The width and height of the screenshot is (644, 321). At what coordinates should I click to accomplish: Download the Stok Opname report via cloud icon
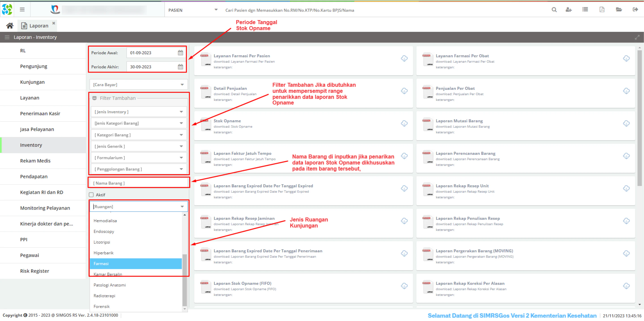click(x=404, y=123)
